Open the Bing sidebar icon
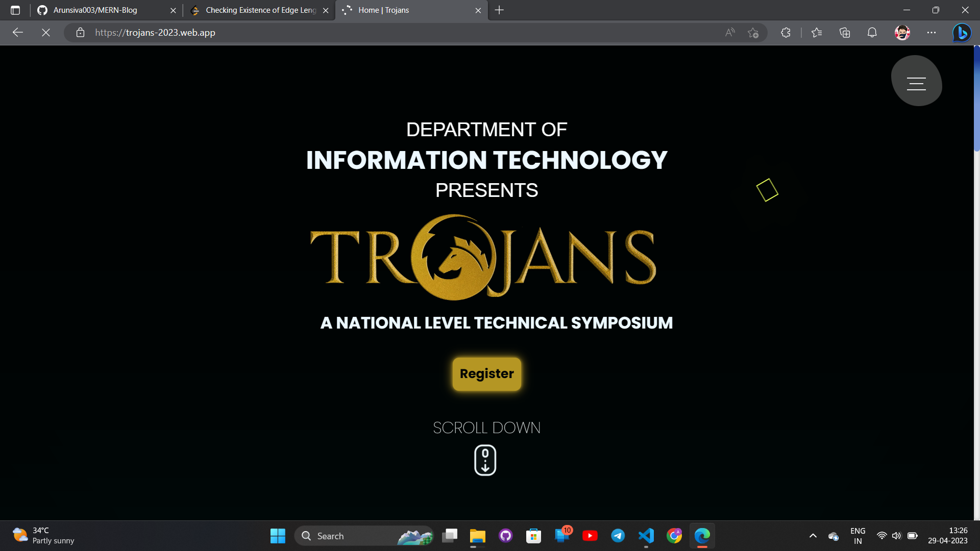980x551 pixels. point(962,33)
